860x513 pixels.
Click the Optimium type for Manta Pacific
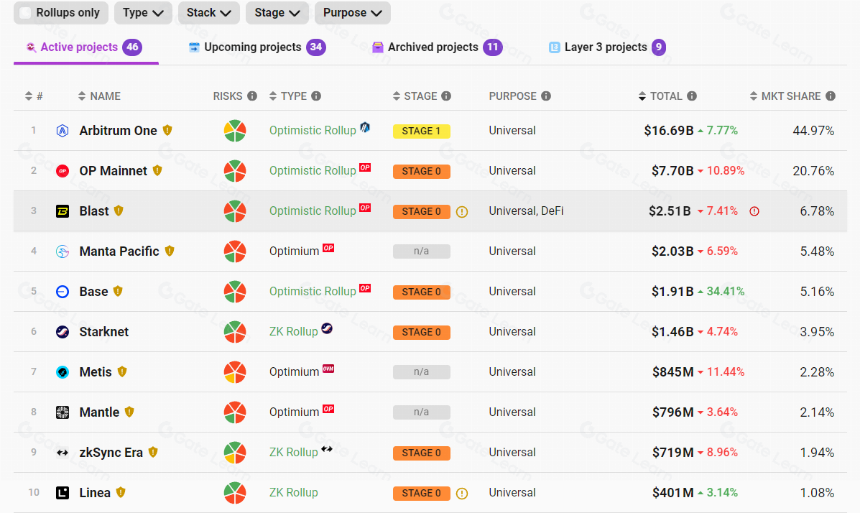coord(294,251)
